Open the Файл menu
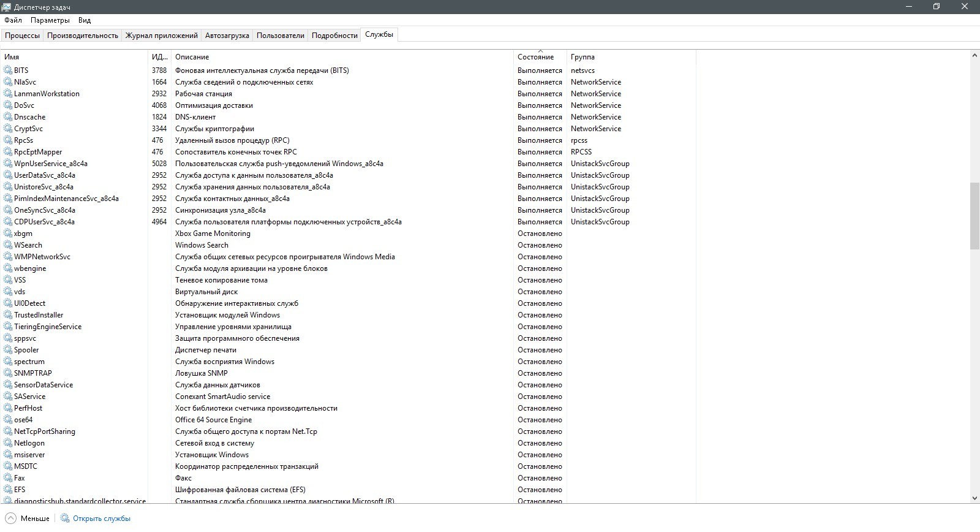 pyautogui.click(x=13, y=20)
